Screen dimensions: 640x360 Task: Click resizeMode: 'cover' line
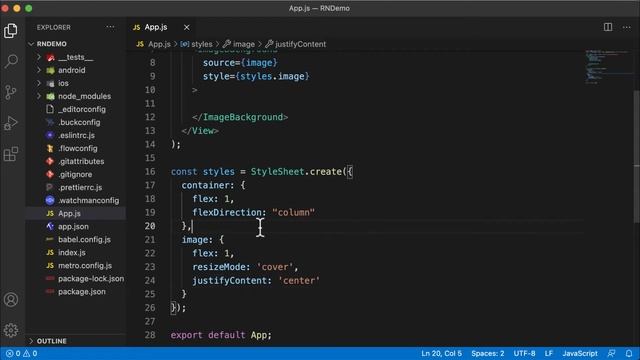click(245, 267)
